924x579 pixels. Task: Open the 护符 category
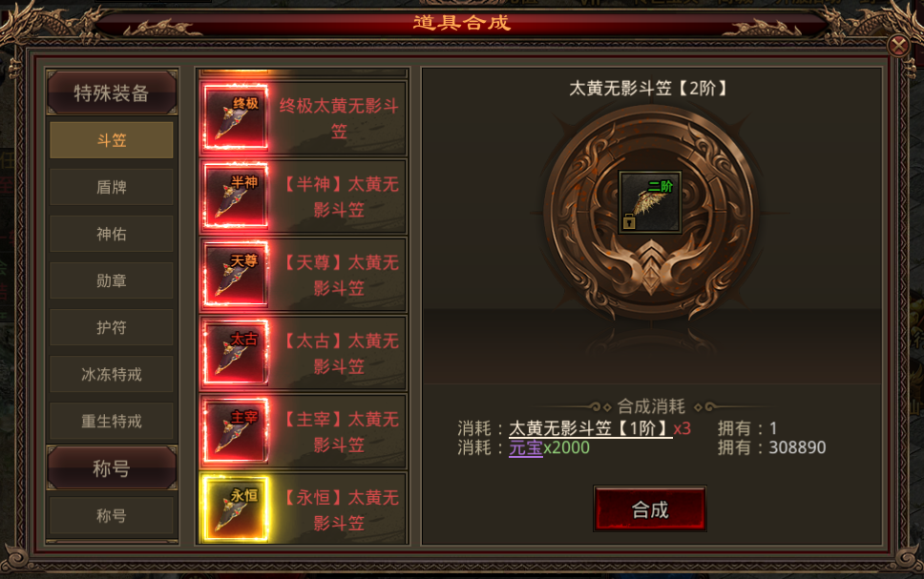point(112,327)
